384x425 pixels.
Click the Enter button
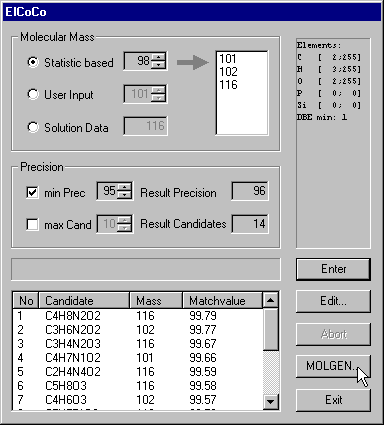click(333, 269)
